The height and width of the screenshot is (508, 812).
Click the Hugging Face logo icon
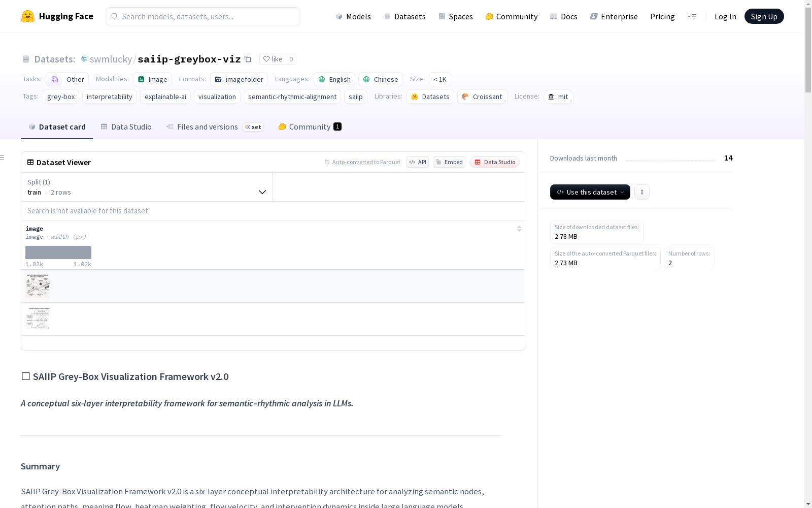click(28, 16)
